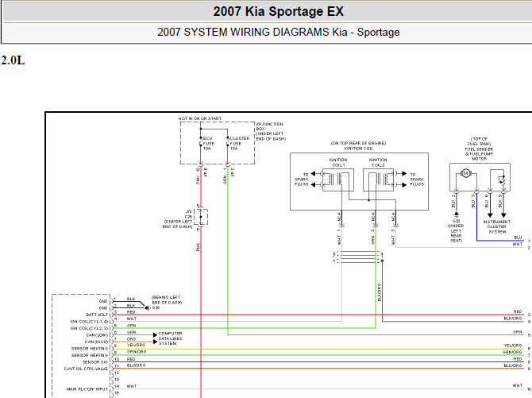Image resolution: width=532 pixels, height=398 pixels.
Task: Click the '2007 SYSTEM WIRING DIAGRAMS Kia - Sportage' subtitle
Action: (x=278, y=32)
